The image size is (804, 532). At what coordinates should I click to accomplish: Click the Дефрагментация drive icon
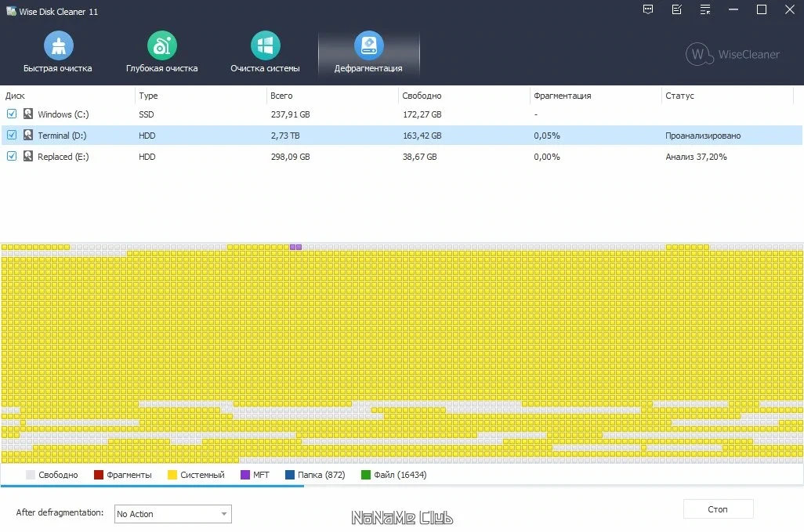coord(368,45)
